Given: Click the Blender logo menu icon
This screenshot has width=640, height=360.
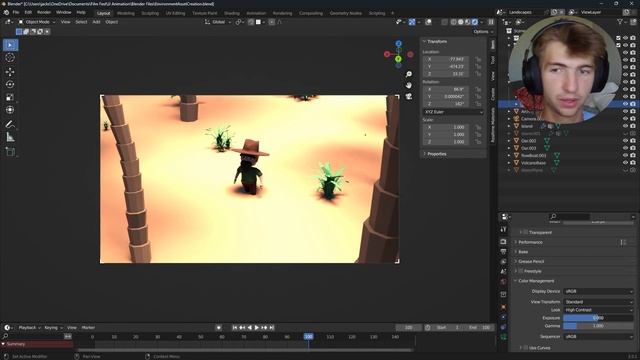Looking at the screenshot, I should (x=6, y=13).
